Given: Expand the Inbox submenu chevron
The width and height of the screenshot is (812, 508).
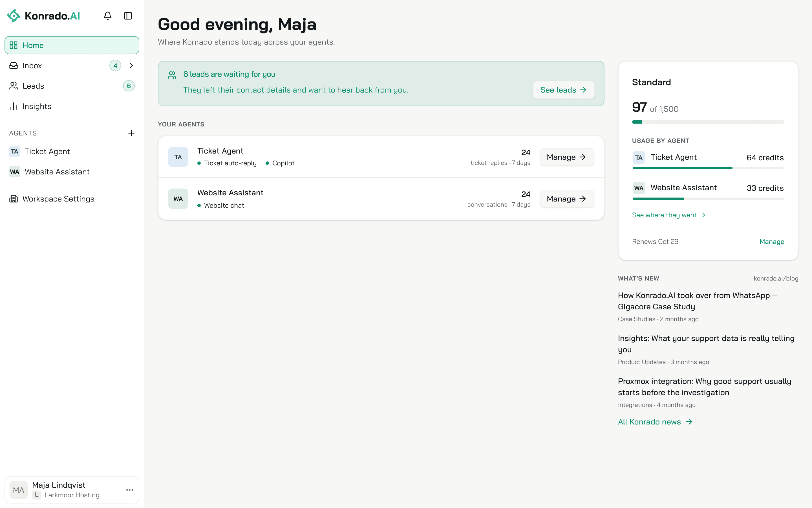Looking at the screenshot, I should 131,65.
